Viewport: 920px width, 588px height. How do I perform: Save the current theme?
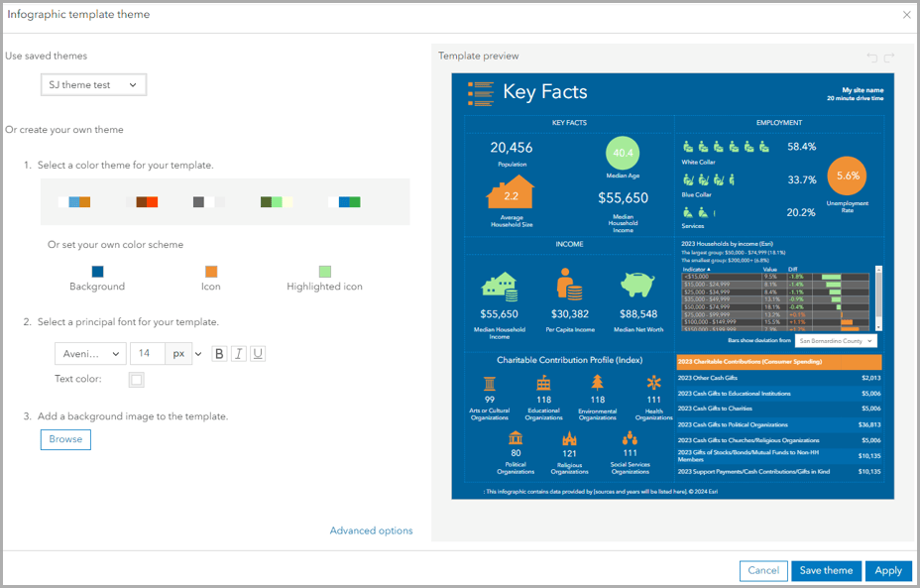pos(825,570)
